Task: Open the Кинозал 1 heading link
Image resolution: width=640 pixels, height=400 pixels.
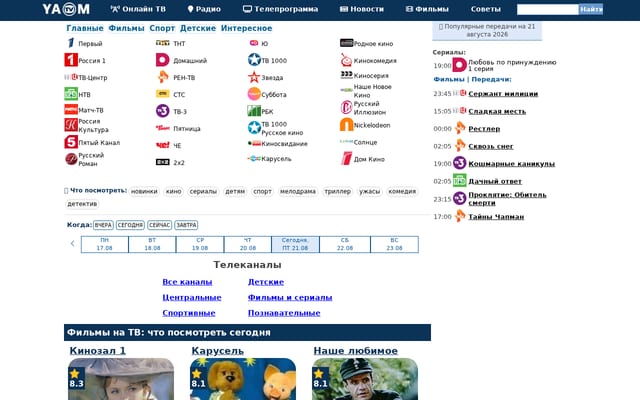Action: point(98,351)
